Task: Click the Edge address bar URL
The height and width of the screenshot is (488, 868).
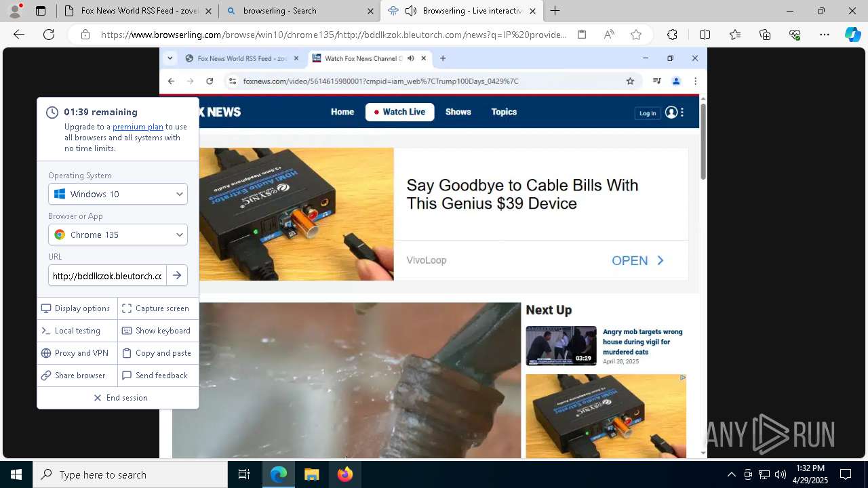Action: 334,35
